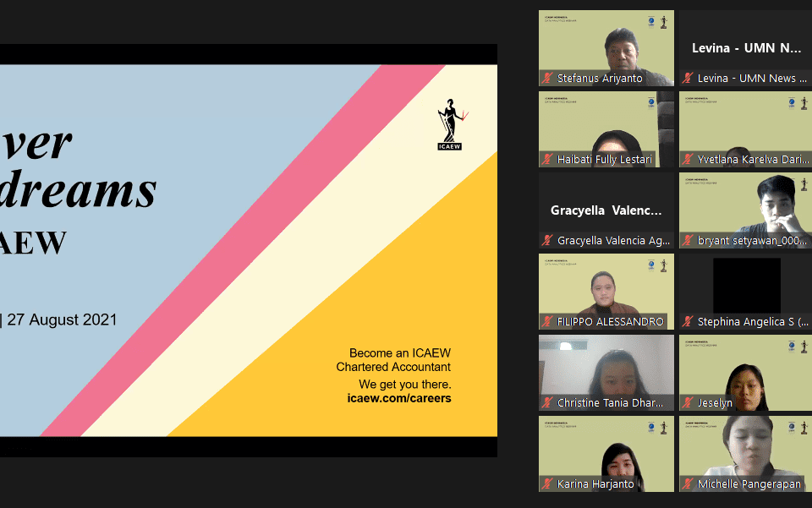812x508 pixels.
Task: Click the muted mic icon beside Levina
Action: (x=689, y=79)
